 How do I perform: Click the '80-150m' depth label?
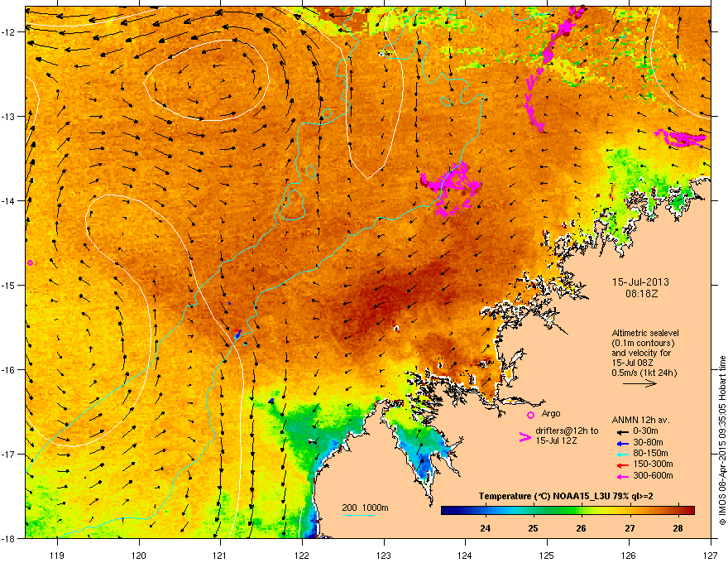click(650, 454)
